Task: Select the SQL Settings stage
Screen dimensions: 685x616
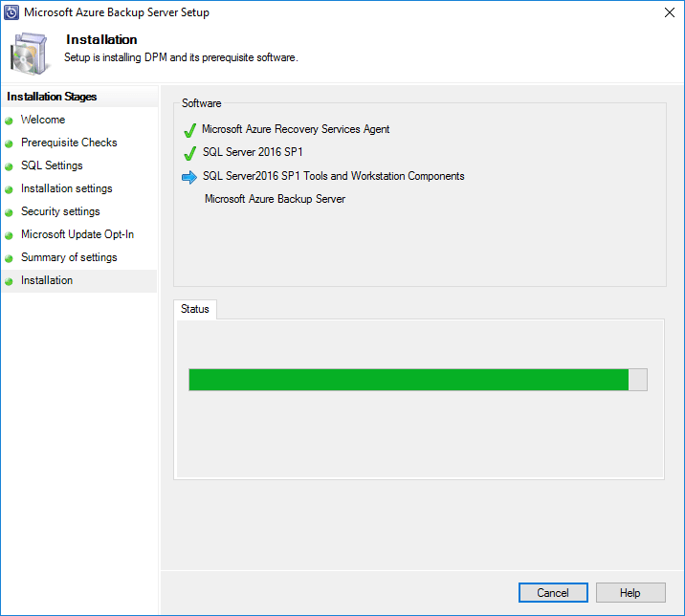Action: tap(52, 165)
